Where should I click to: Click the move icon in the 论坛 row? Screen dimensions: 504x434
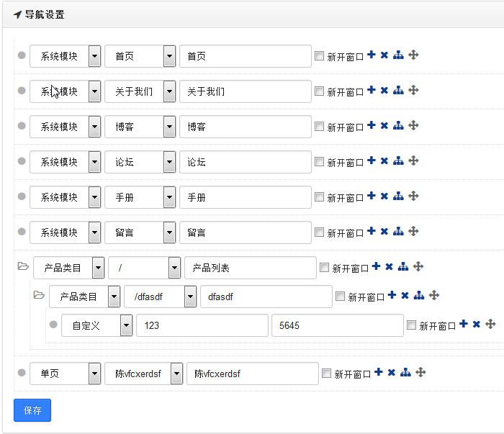[x=413, y=161]
